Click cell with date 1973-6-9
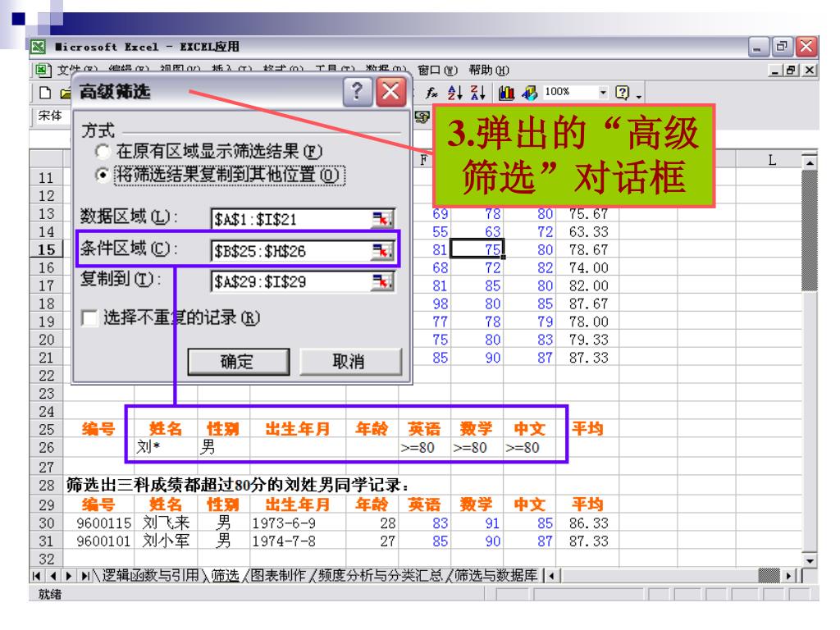Viewport: 840px width, 630px height. coord(298,523)
